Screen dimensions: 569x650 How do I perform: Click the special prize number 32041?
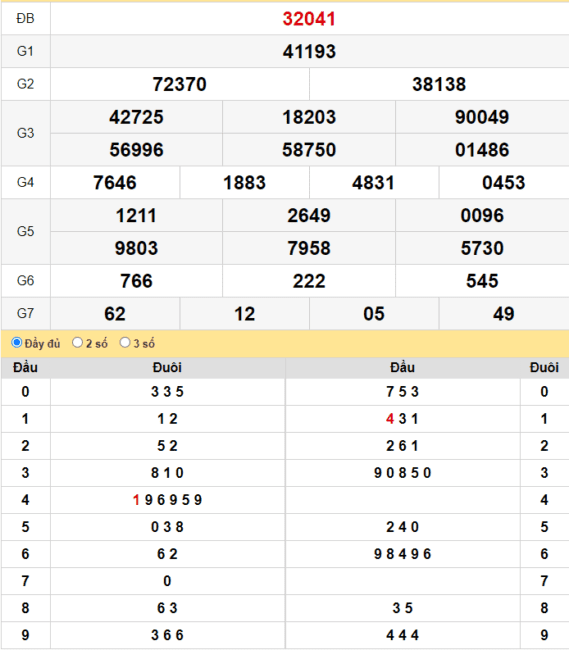tap(309, 19)
